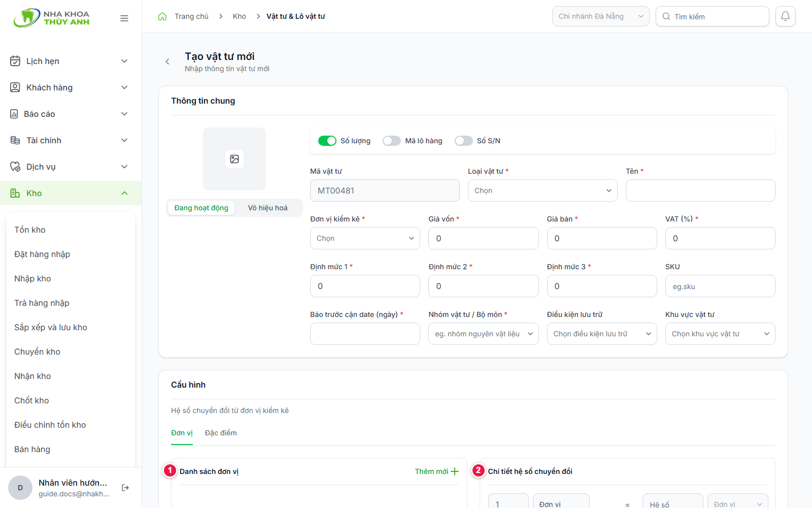
Task: Click the Nha Khoa Thùy Anh logo
Action: pyautogui.click(x=52, y=18)
